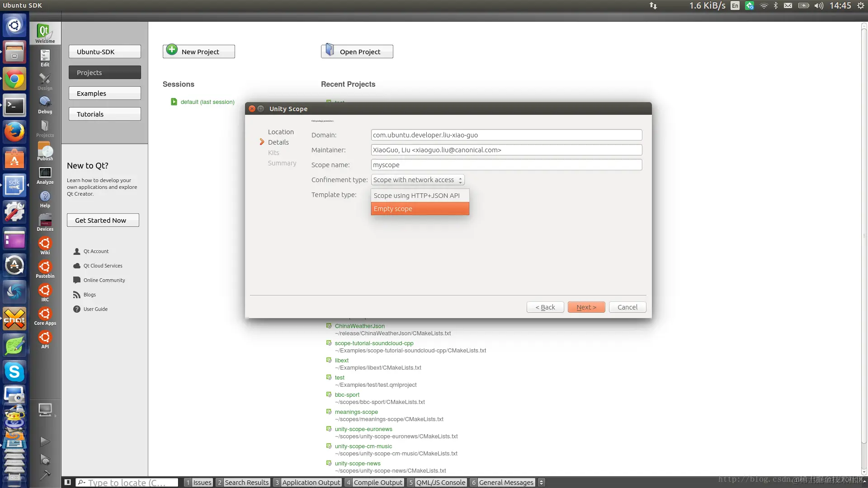
Task: Switch to Examples tab on Welcome page
Action: pyautogui.click(x=104, y=94)
